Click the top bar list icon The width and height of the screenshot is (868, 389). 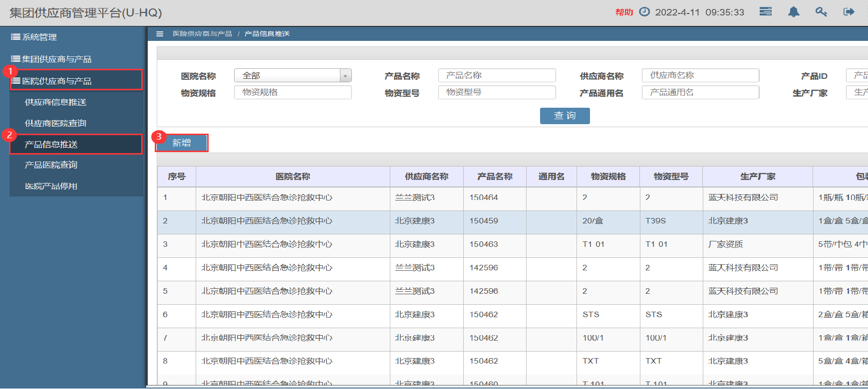click(x=765, y=11)
